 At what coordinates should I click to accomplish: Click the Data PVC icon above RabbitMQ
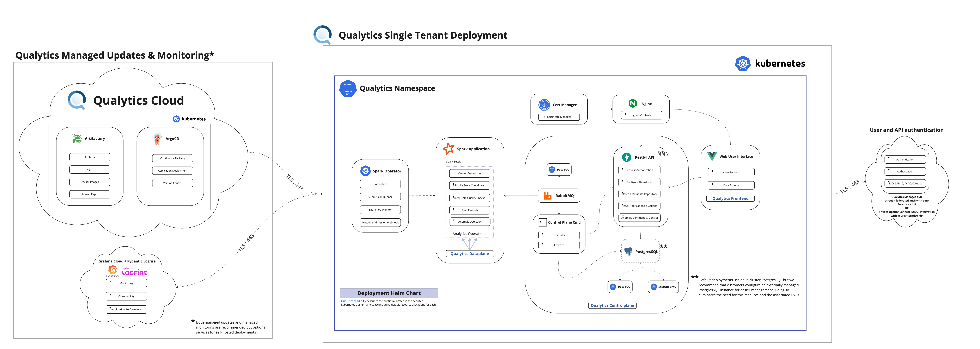point(552,170)
